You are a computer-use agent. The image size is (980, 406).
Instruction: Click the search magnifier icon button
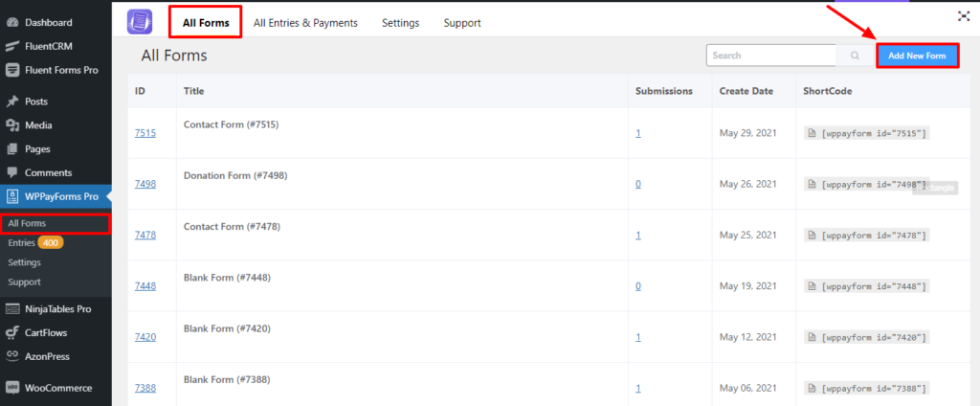pyautogui.click(x=855, y=56)
